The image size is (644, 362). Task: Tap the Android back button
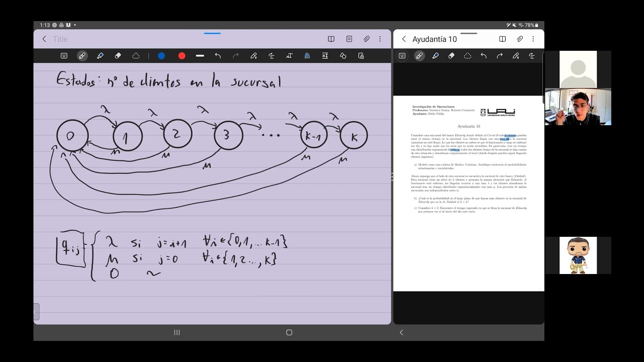(x=401, y=332)
